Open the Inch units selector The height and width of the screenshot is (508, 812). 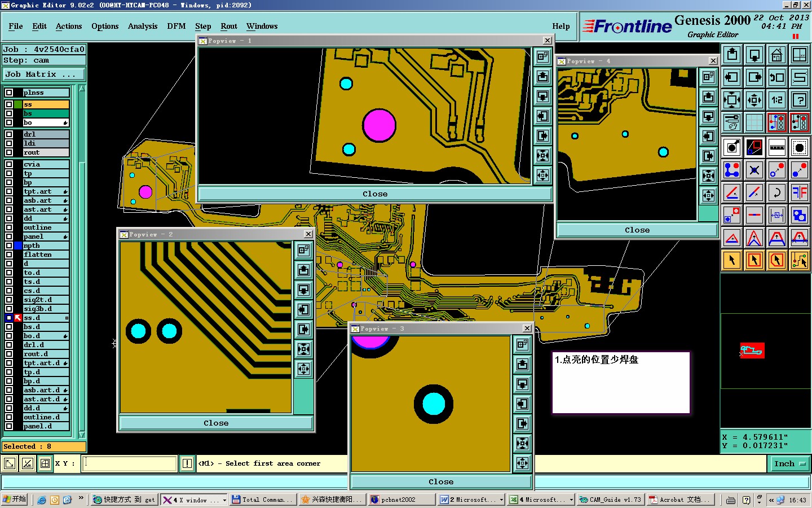pyautogui.click(x=790, y=463)
